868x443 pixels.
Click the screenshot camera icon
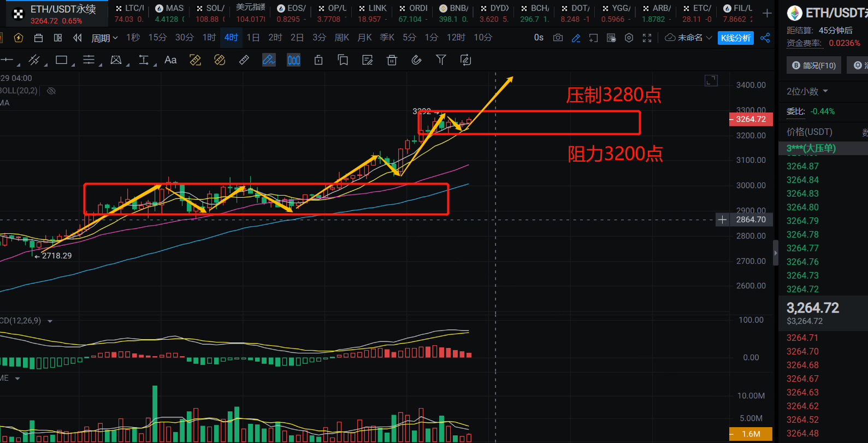(x=558, y=38)
